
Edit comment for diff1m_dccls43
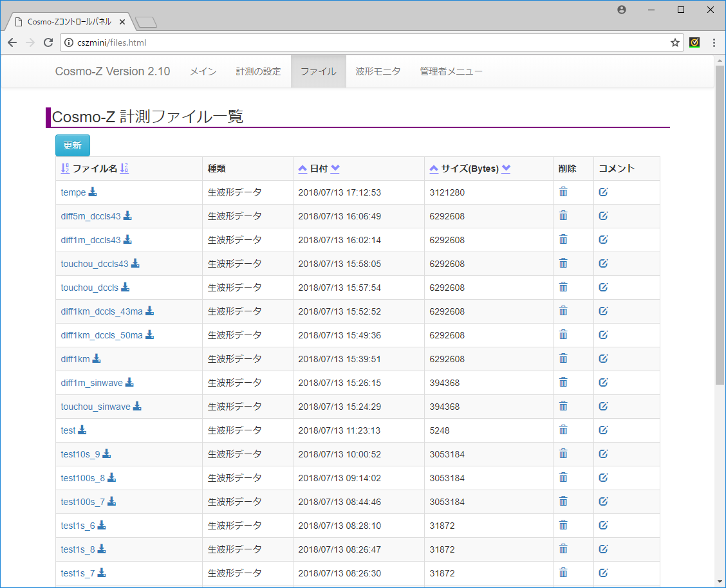603,239
